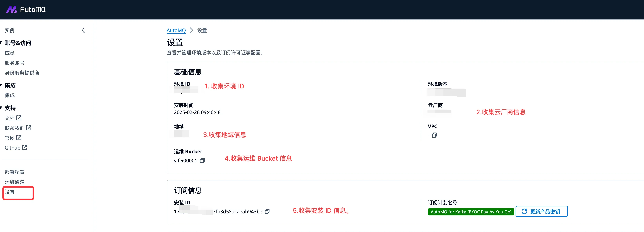Image resolution: width=644 pixels, height=232 pixels.
Task: Copy the VPC value
Action: [x=434, y=135]
